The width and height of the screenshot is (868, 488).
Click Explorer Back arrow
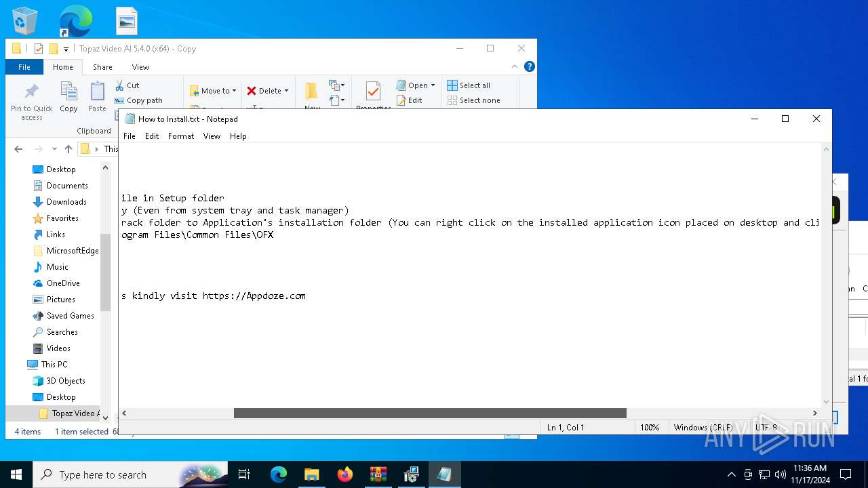pyautogui.click(x=18, y=149)
